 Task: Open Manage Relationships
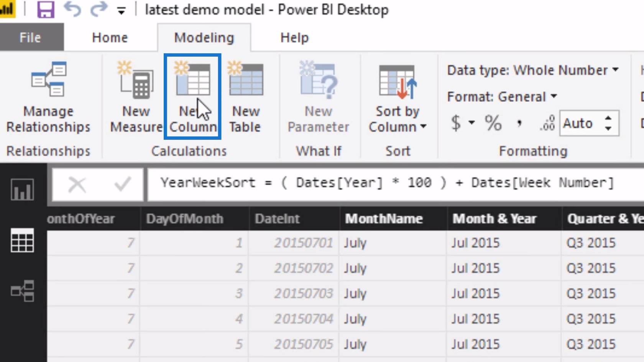tap(48, 97)
